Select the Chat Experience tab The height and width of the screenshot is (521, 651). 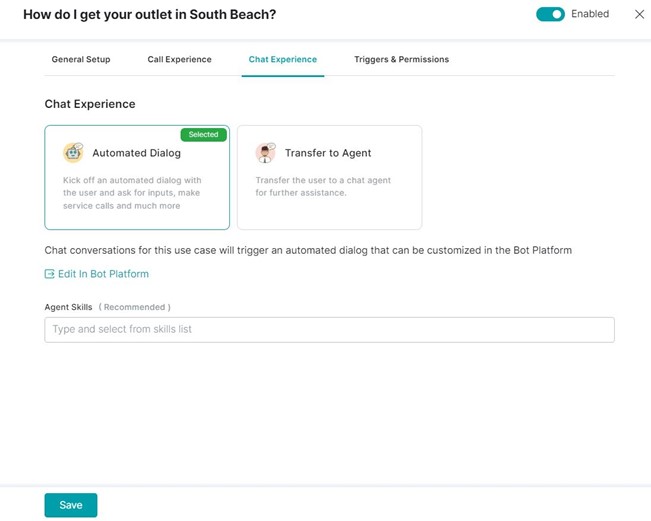tap(282, 60)
